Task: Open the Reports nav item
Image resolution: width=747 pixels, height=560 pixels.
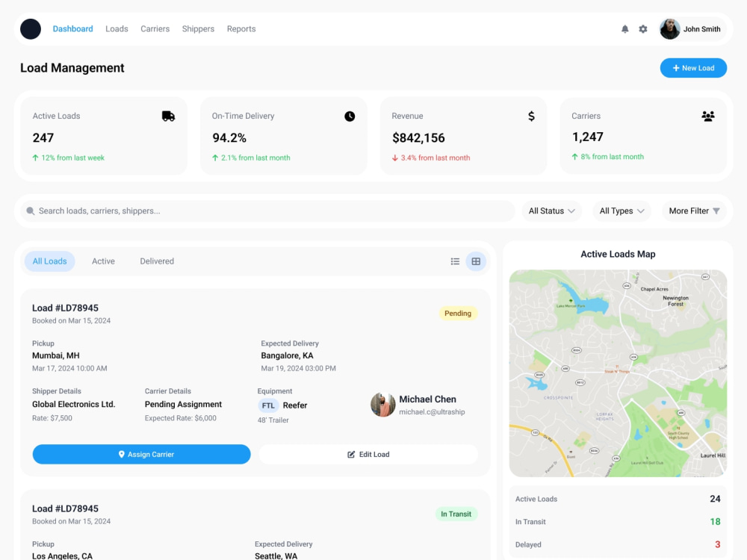Action: [x=241, y=29]
